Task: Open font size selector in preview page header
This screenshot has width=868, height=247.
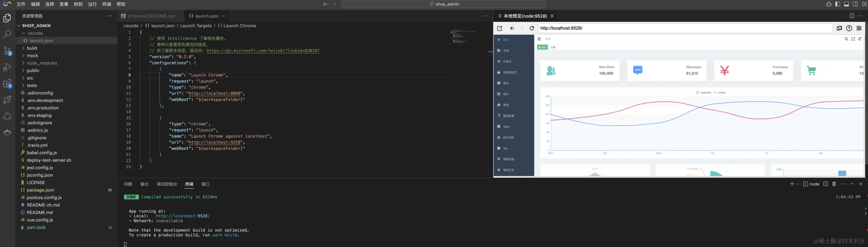Action: click(x=860, y=39)
